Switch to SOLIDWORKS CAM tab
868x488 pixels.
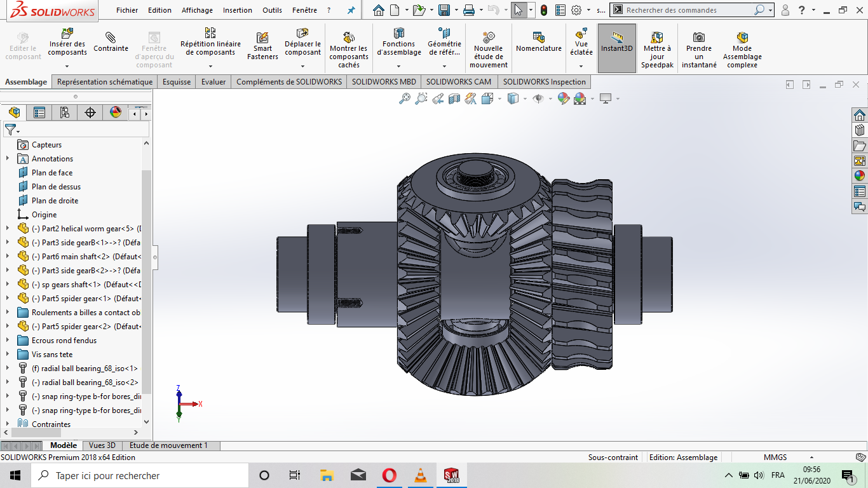[x=459, y=82]
